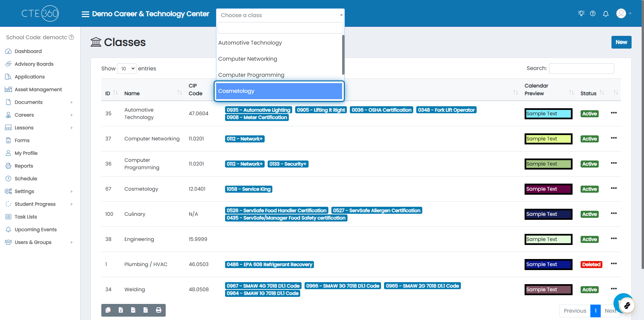Click the print table icon
Image resolution: width=644 pixels, height=320 pixels.
point(159,310)
